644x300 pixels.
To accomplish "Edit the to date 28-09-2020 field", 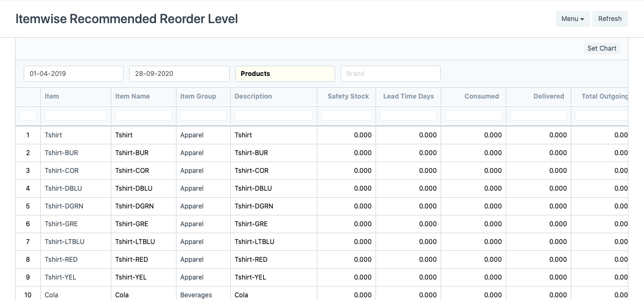I will [x=179, y=74].
